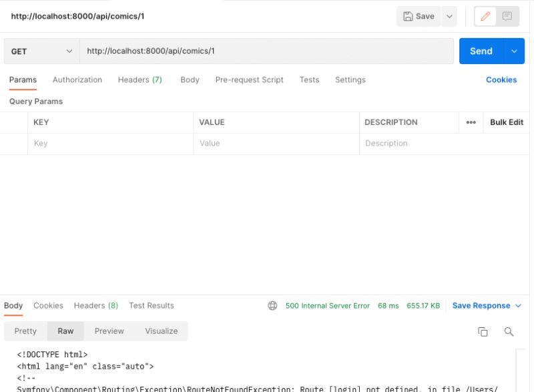Open Bulk Edit for query params
Viewport: 534px width, 392px height.
[507, 122]
